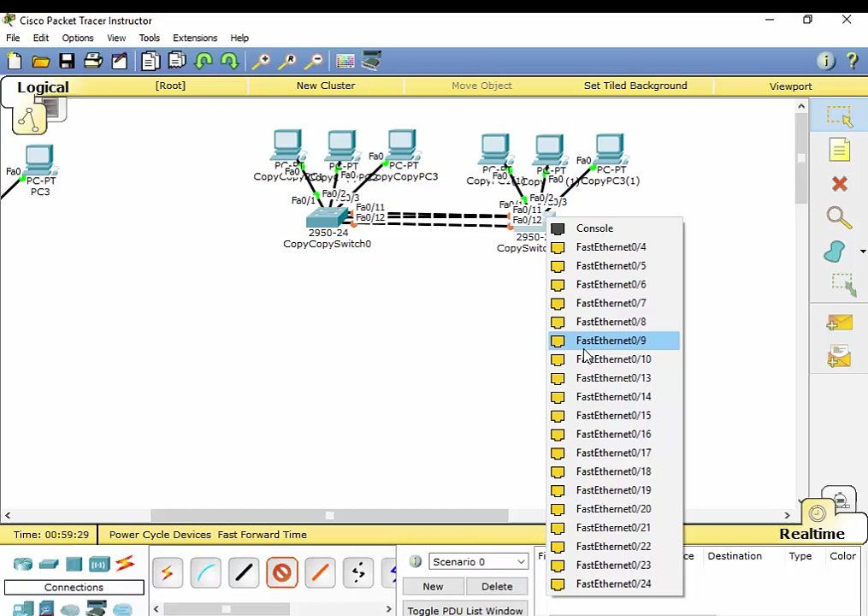The image size is (868, 616).
Task: Open the Help menu
Action: tap(239, 38)
